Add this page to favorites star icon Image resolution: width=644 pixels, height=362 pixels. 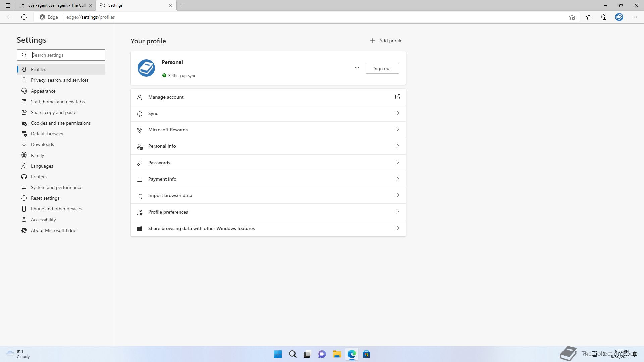572,17
